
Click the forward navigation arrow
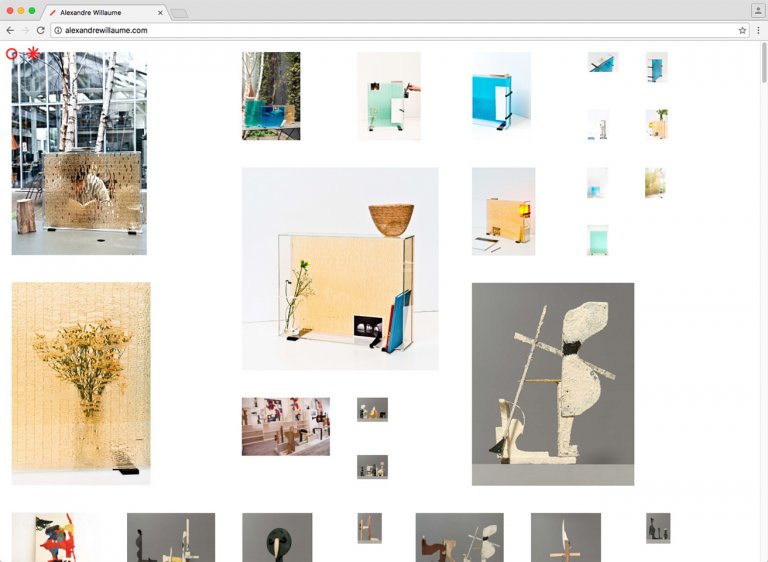[25, 31]
